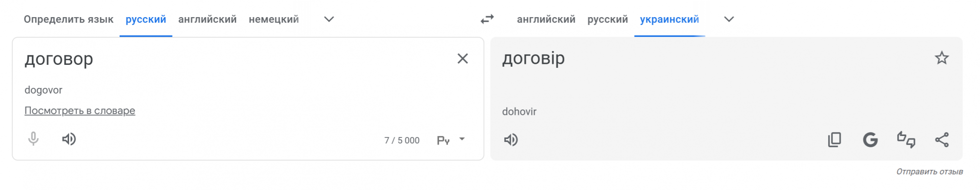The width and height of the screenshot is (980, 190).
Task: Expand the source language list
Action: [x=329, y=19]
